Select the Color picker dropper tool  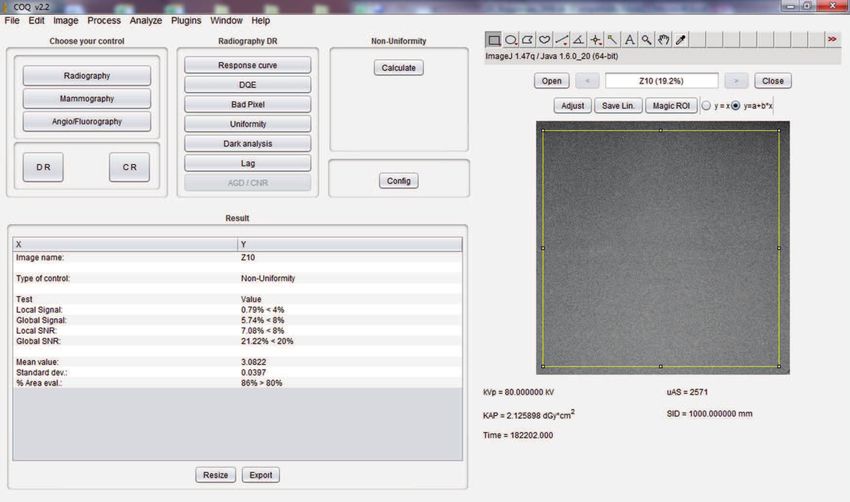tap(680, 40)
